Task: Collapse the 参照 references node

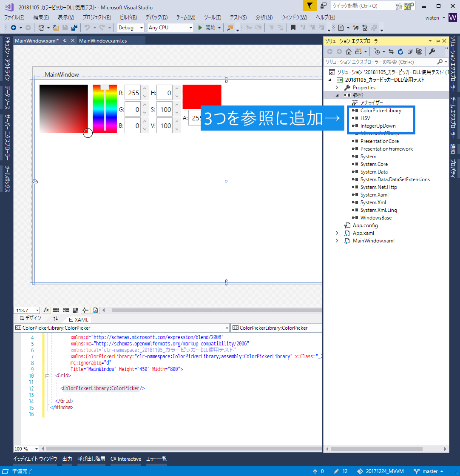Action: (x=337, y=95)
